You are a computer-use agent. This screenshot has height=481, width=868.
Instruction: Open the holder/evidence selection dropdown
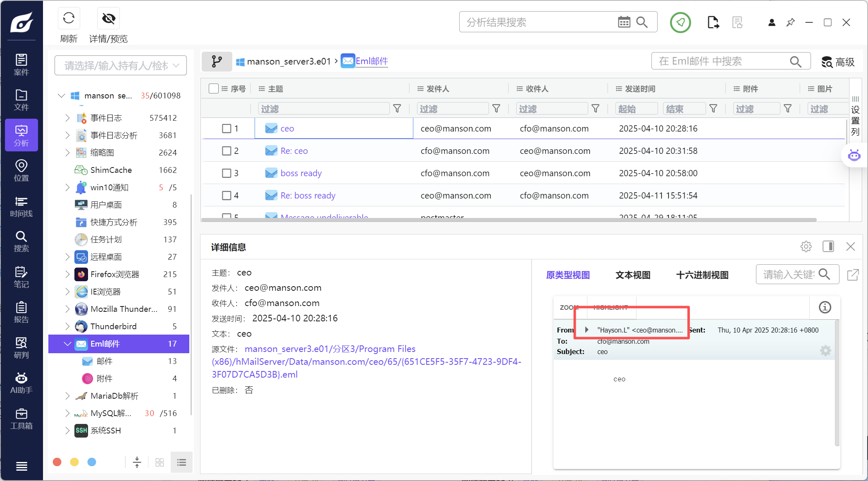(x=121, y=66)
